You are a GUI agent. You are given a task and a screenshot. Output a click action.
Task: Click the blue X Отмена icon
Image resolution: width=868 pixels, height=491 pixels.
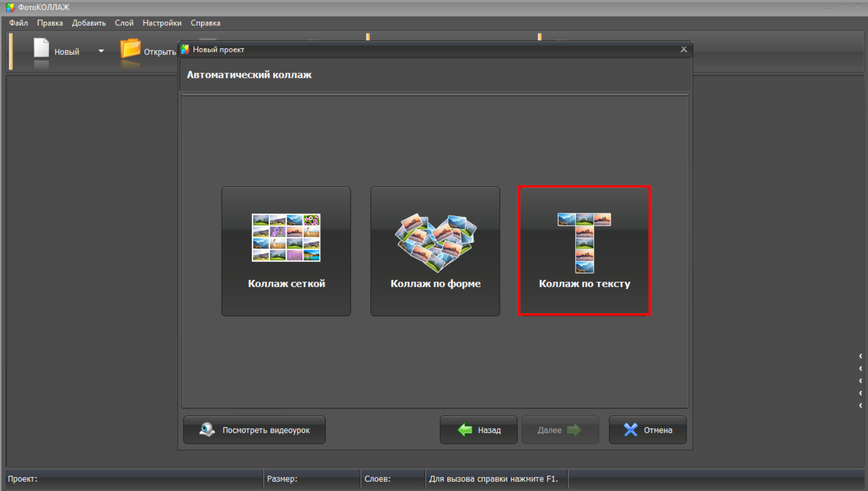click(631, 430)
